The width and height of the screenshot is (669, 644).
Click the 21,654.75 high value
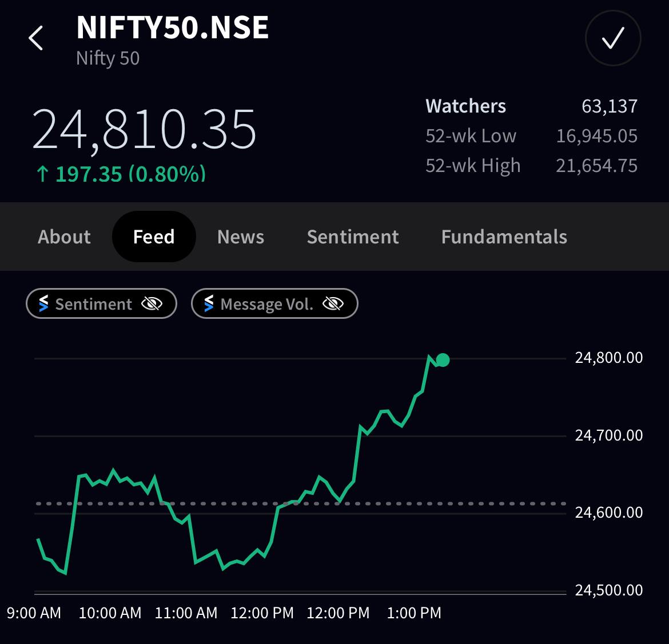click(596, 166)
